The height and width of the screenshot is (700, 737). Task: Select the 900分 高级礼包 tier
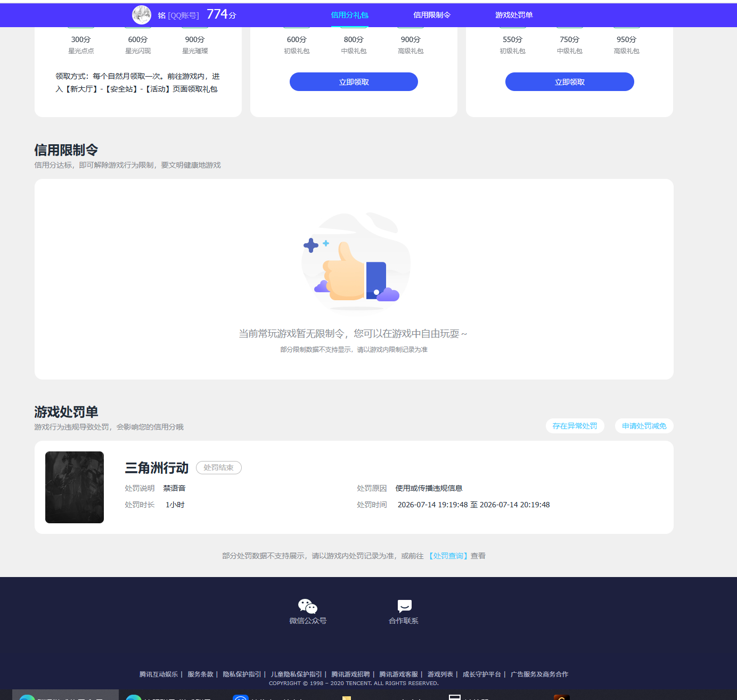click(x=411, y=45)
